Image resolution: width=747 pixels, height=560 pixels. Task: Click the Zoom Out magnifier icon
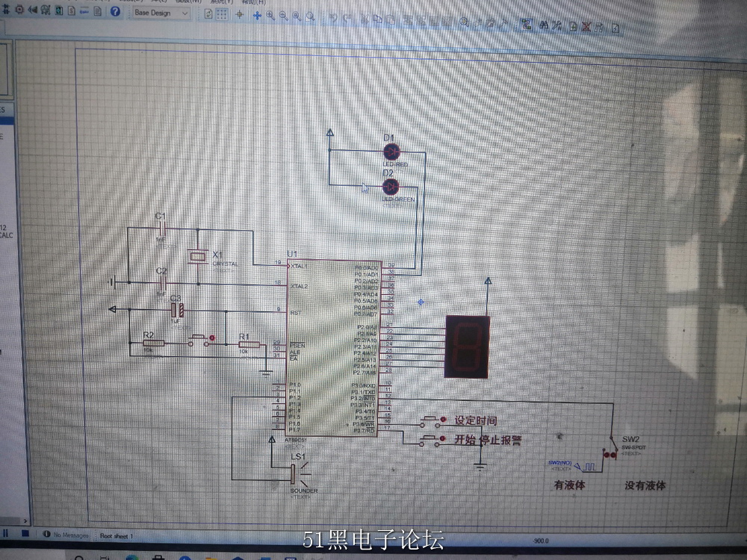(x=283, y=16)
